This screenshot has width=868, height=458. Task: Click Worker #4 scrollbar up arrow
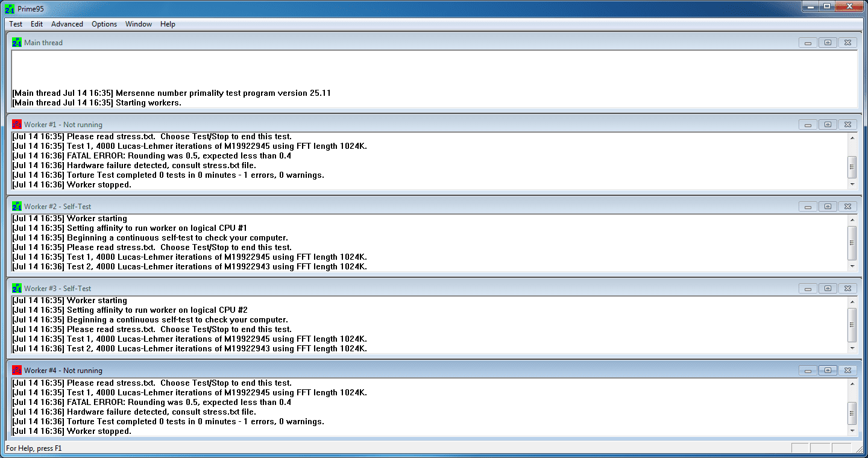click(852, 384)
